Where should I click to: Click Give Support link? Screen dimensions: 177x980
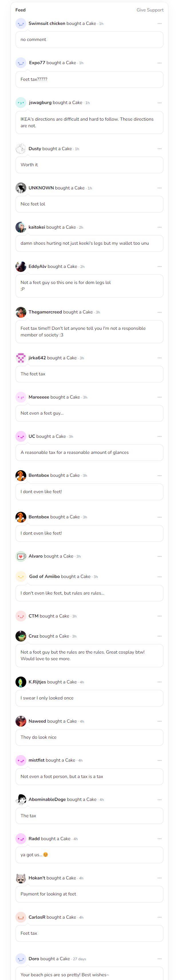tap(150, 10)
